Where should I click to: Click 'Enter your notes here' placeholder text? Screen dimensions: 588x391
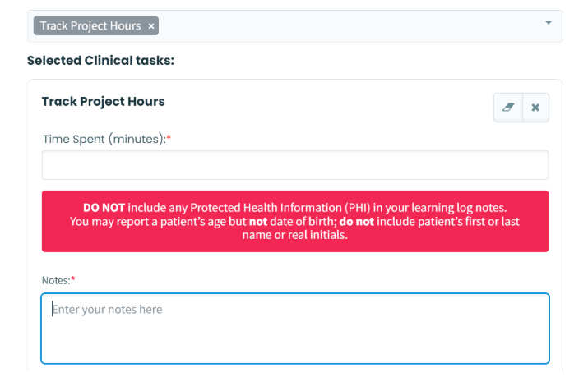tap(108, 310)
